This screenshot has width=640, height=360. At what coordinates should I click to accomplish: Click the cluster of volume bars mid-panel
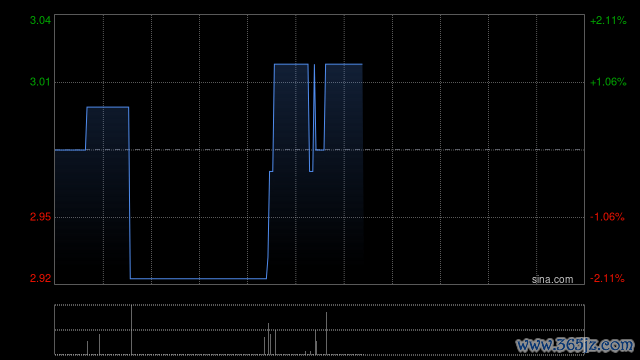270,339
